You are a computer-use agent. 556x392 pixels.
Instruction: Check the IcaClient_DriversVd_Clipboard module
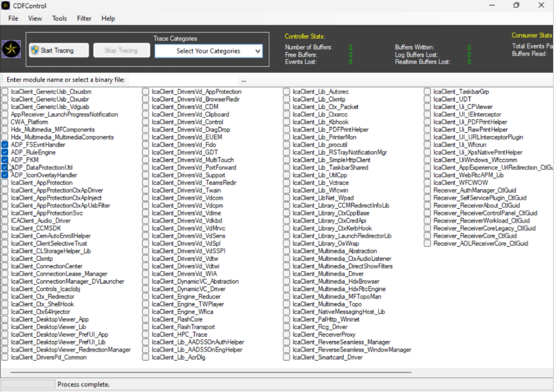point(146,114)
